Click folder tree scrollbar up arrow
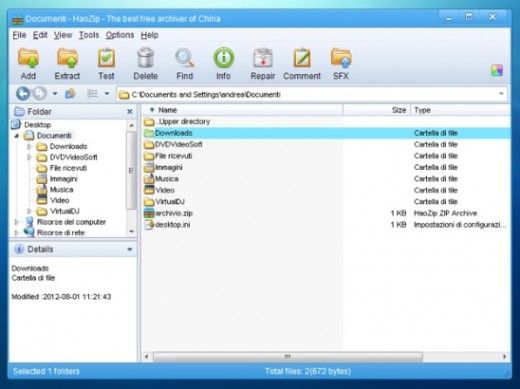This screenshot has width=520, height=389. pos(132,126)
